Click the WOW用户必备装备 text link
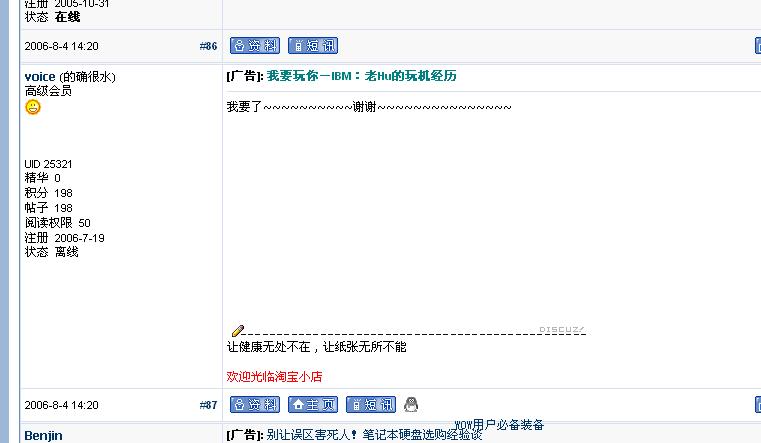Viewport: 761px width, 443px height. [x=499, y=425]
